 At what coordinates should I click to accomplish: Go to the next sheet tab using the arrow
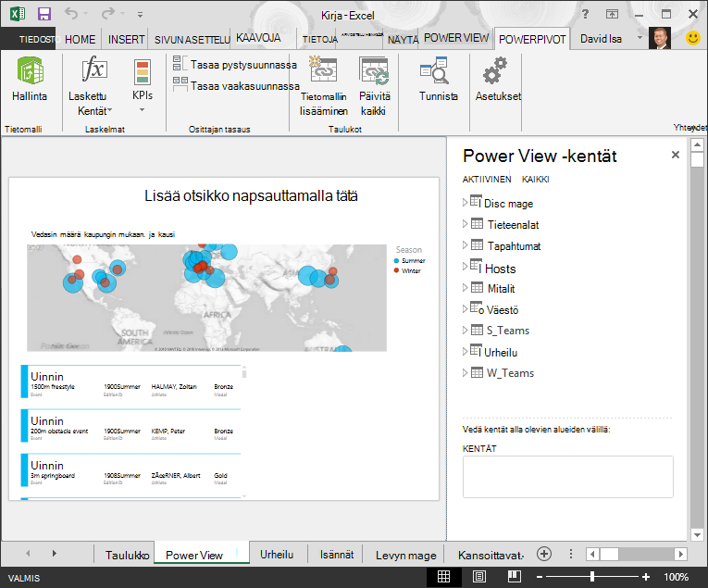(x=55, y=553)
